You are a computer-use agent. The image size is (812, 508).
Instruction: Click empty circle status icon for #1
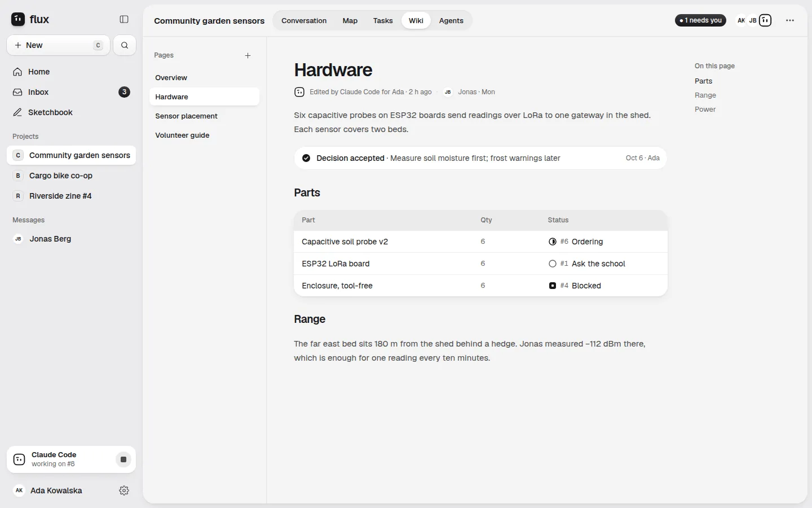pyautogui.click(x=553, y=264)
